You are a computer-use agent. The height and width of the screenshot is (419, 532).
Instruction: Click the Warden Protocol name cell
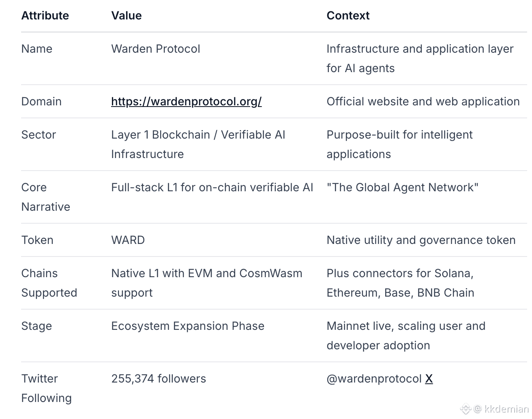point(156,49)
